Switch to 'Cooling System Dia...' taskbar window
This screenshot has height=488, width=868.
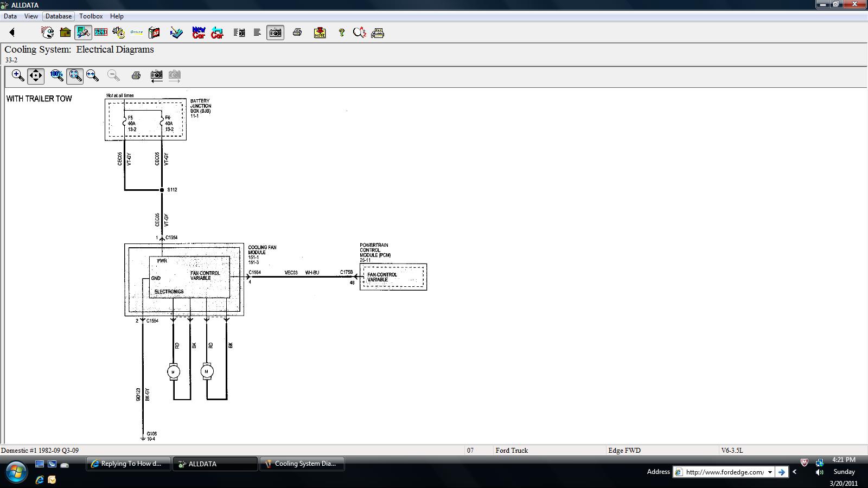click(x=302, y=464)
